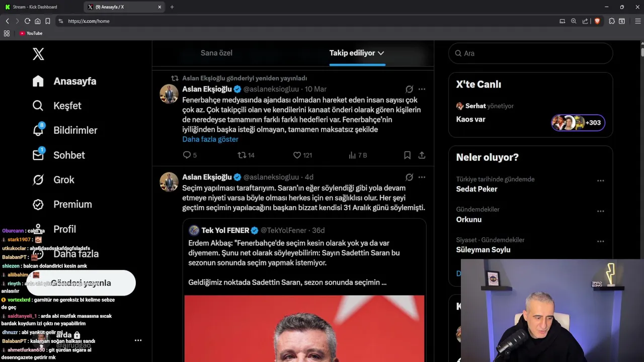Close the Anasayfa / X tab
The height and width of the screenshot is (362, 644).
tap(160, 7)
